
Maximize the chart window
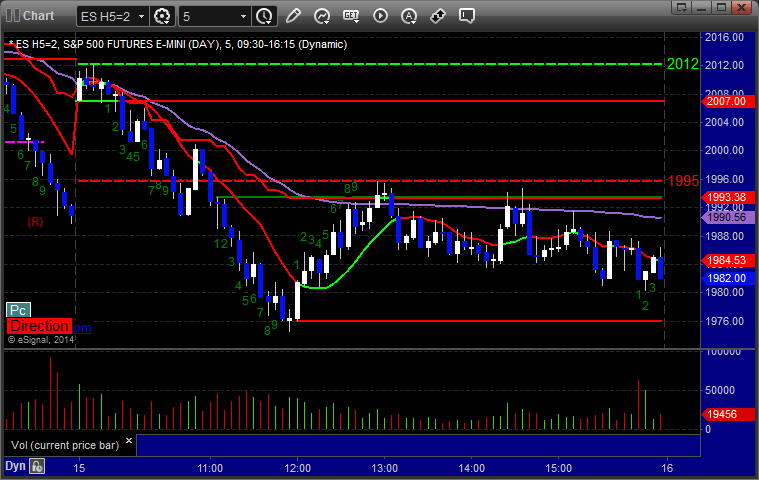(x=721, y=7)
